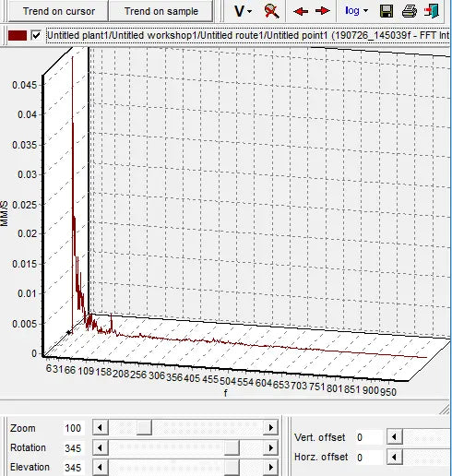Click the Elevation value field showing 345
This screenshot has width=452, height=476.
[x=73, y=468]
